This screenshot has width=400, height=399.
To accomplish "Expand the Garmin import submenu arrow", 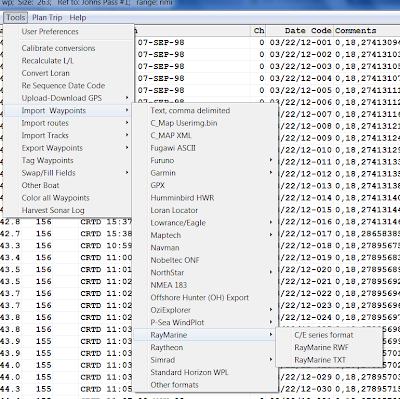I will click(x=271, y=173).
